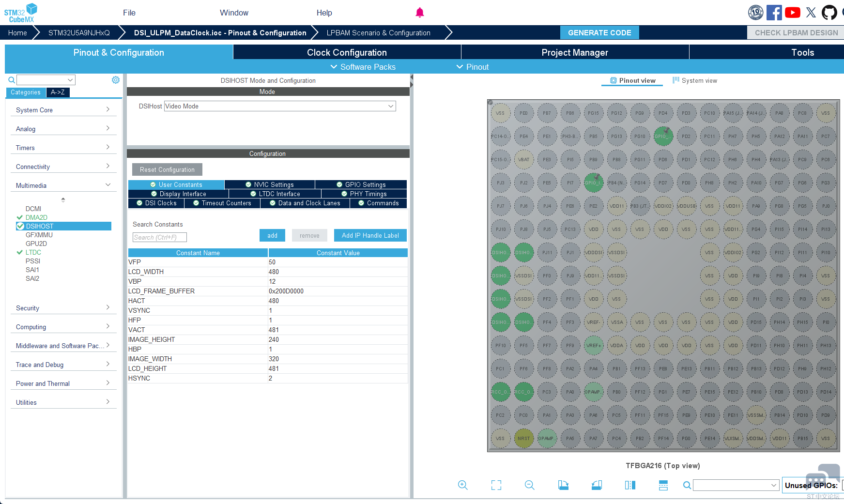This screenshot has width=844, height=504.
Task: Select LTDC in the Multimedia list
Action: (x=33, y=252)
